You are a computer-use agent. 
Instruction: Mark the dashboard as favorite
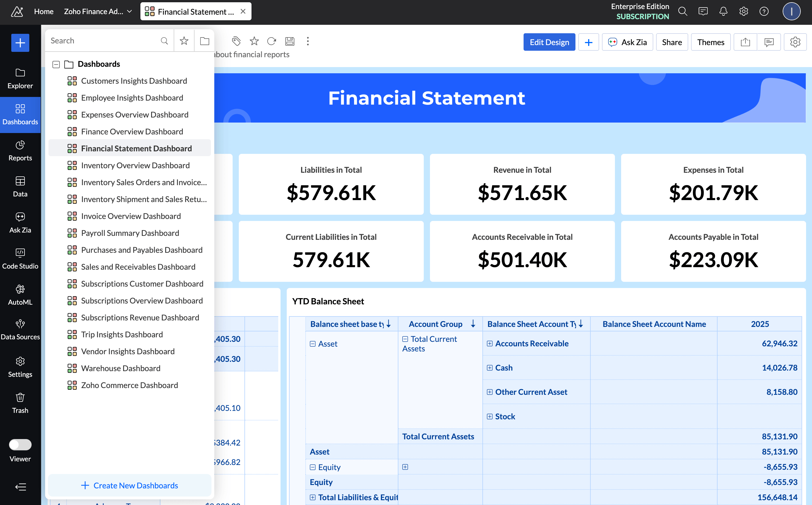[x=254, y=41]
